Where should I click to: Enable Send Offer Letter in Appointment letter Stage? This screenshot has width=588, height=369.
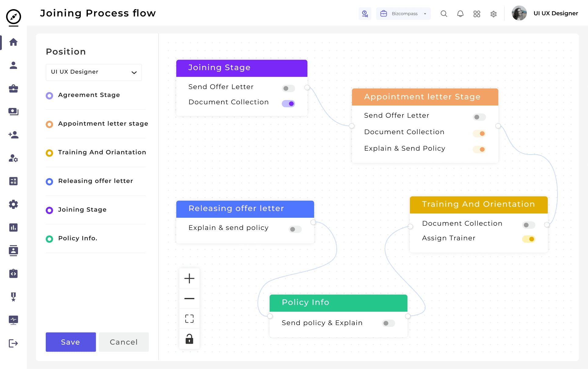(479, 117)
